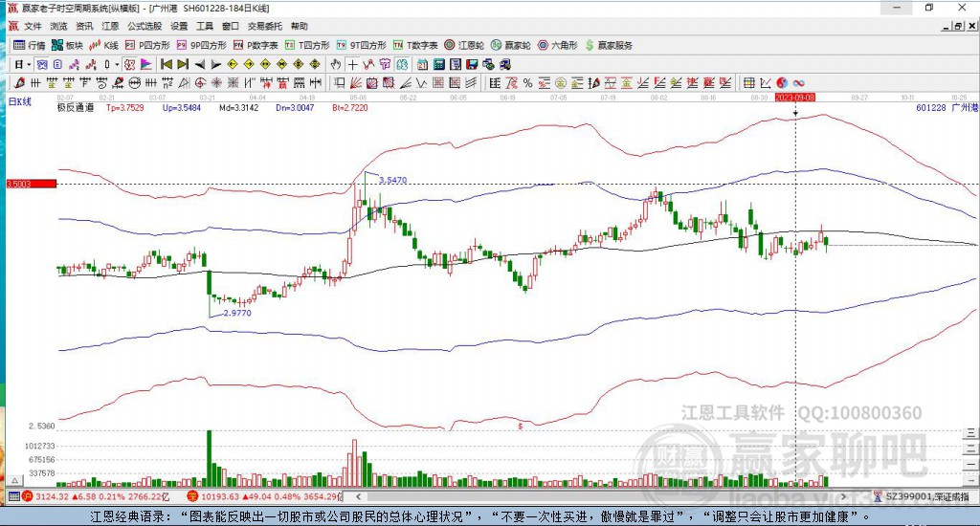Click the 日K线 label on the chart
980x526 pixels.
tap(19, 101)
